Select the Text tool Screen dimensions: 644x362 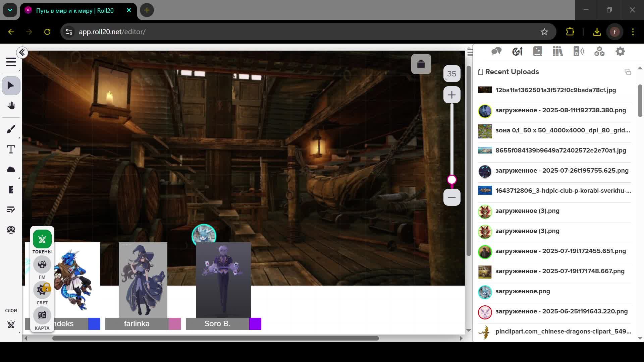point(11,149)
